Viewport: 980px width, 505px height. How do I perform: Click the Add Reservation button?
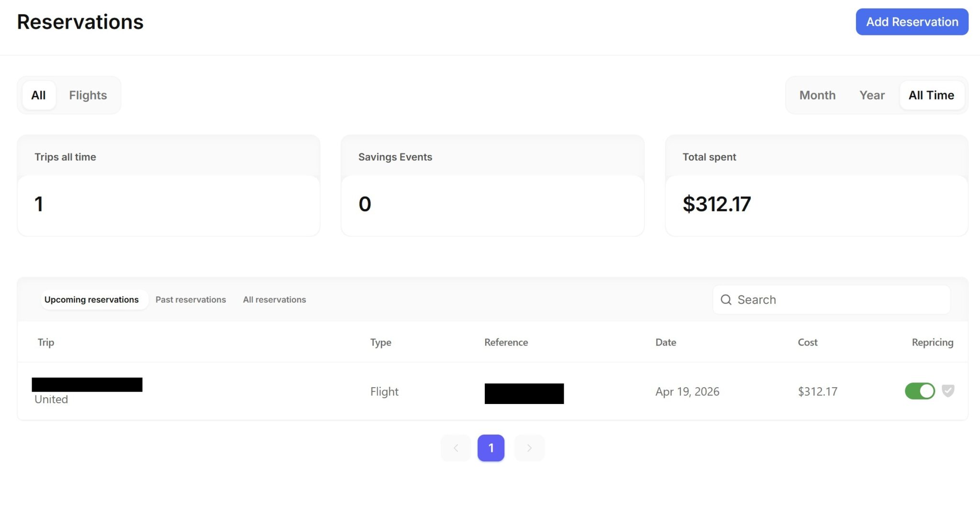(x=912, y=22)
